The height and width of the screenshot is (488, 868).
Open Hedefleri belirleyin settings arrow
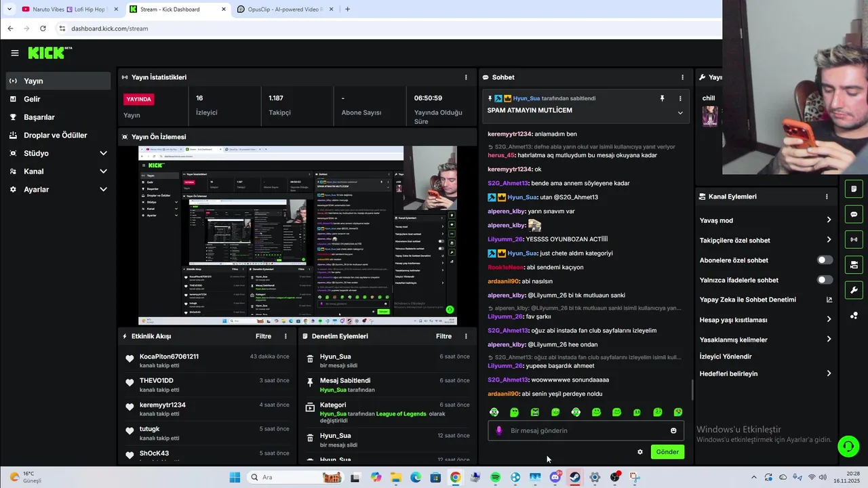pos(829,373)
